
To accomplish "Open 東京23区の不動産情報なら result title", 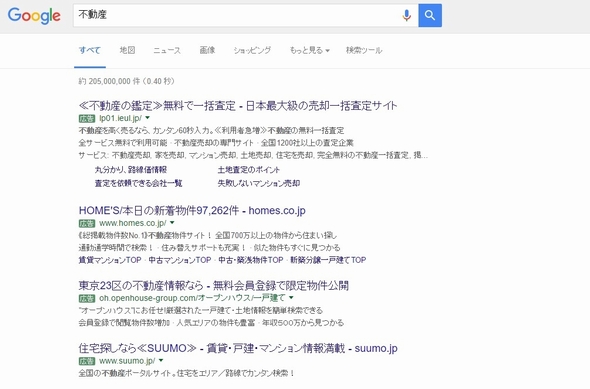I will (213, 286).
